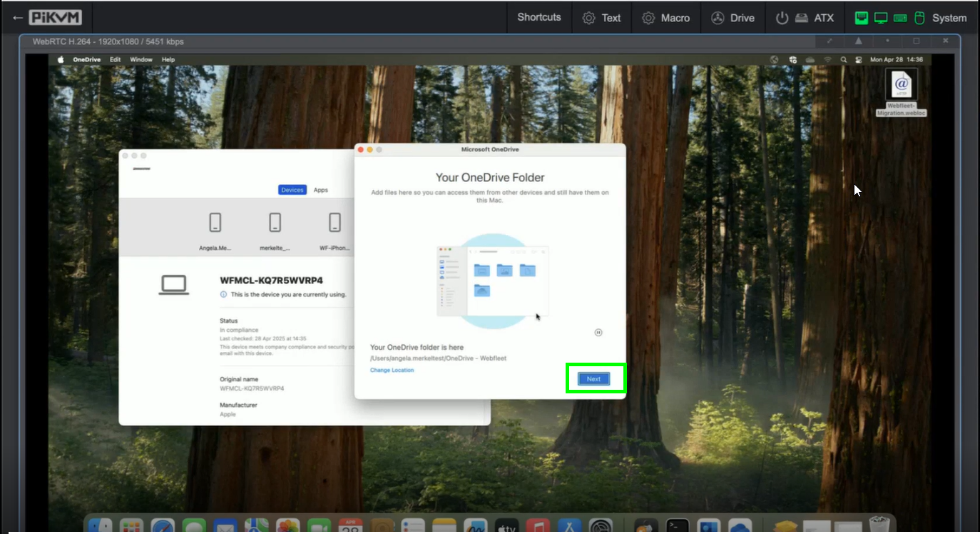980x534 pixels.
Task: Click the OneDrive cloud icon in menu bar
Action: point(810,59)
